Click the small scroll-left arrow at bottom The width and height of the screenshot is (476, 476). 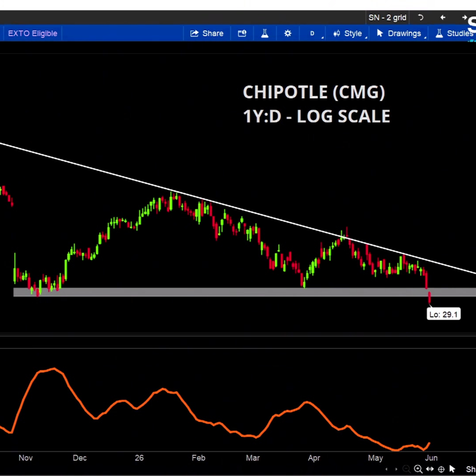coord(386,469)
